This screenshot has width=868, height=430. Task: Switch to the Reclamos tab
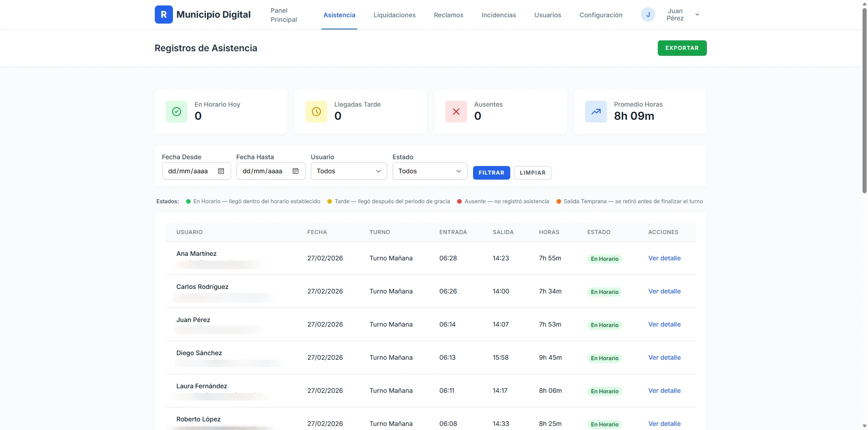(449, 15)
